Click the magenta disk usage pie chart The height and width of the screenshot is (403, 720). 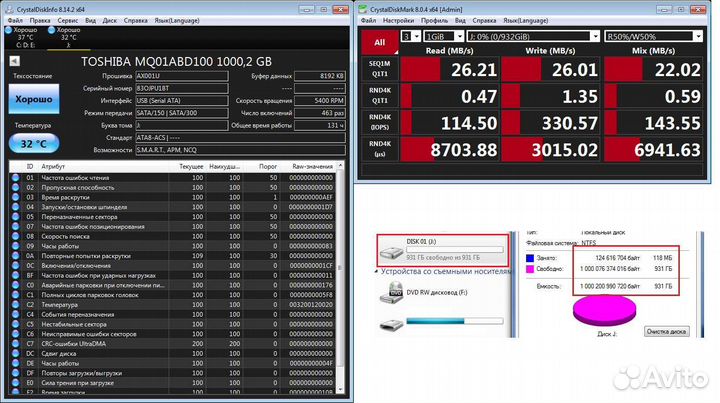(605, 310)
